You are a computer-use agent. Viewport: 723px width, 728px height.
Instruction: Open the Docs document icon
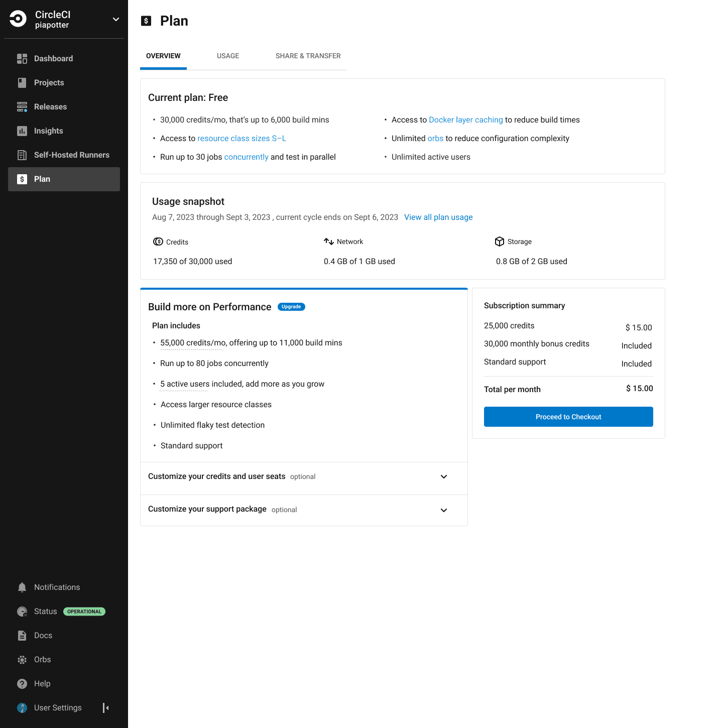(22, 636)
